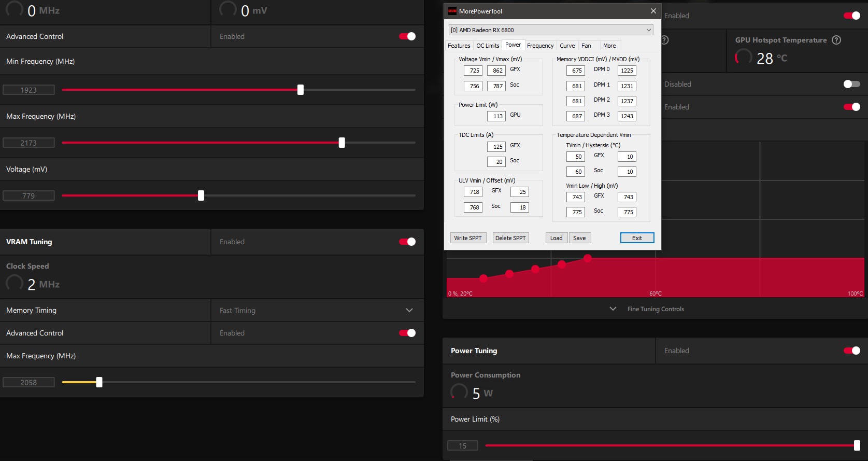Click ULV Soc offset field 18
Viewport: 868px width, 461px height.
click(520, 207)
